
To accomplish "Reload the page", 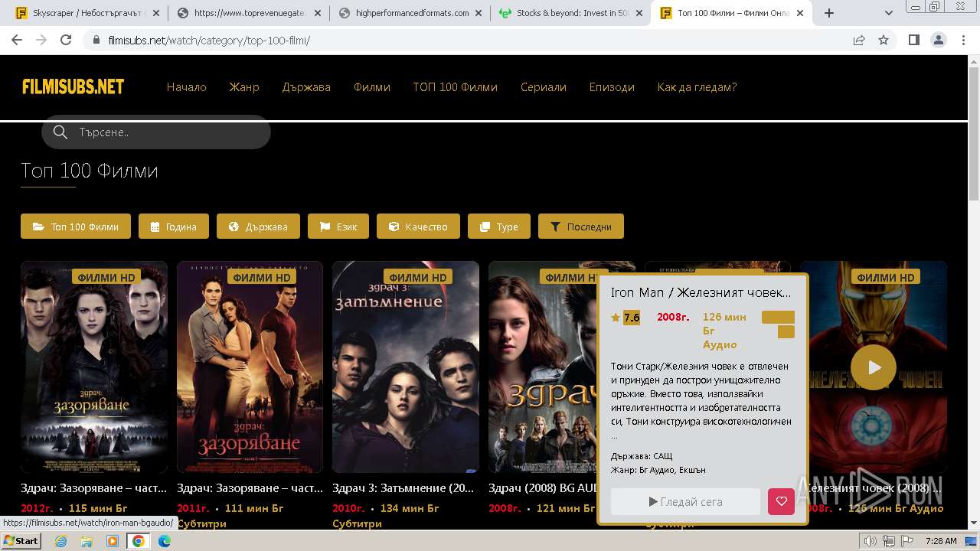I will pyautogui.click(x=66, y=41).
